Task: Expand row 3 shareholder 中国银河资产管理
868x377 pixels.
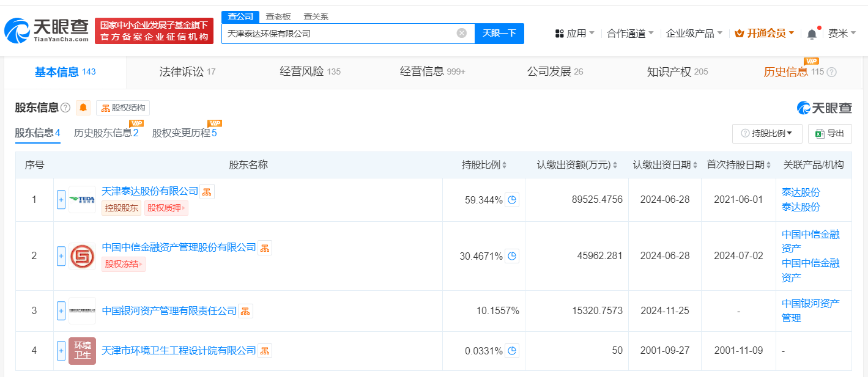Action: [61, 311]
